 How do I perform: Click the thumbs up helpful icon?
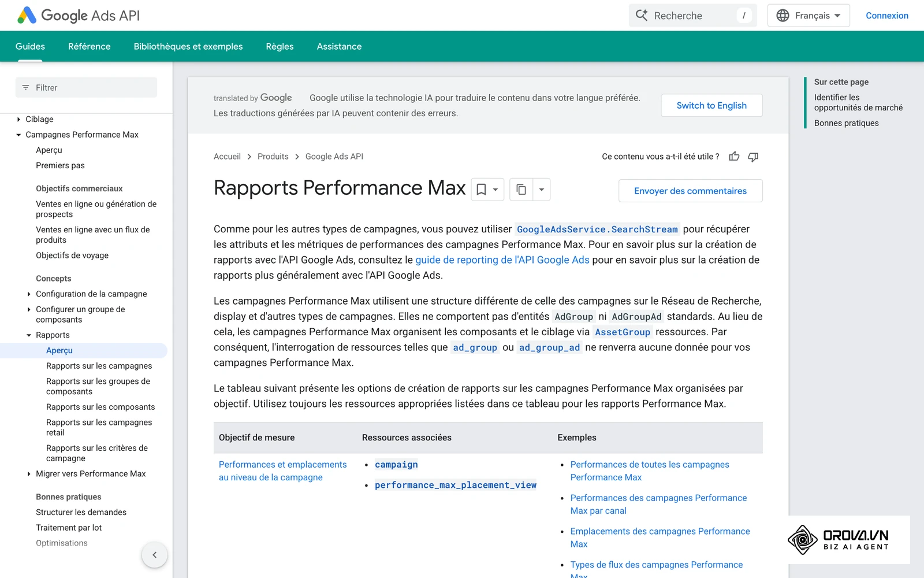coord(734,157)
